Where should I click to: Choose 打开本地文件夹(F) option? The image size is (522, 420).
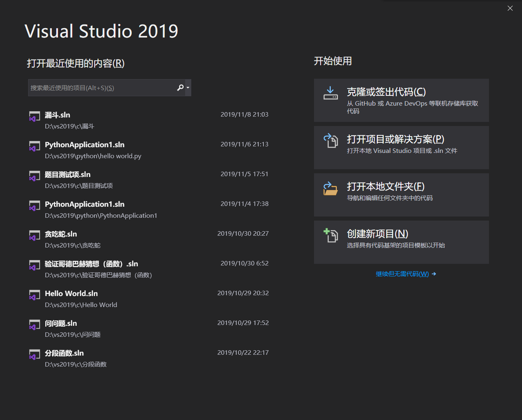[401, 195]
